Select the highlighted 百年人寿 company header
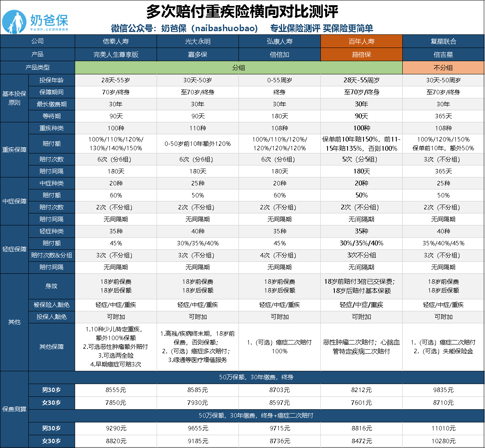The width and height of the screenshot is (485, 448). (362, 42)
